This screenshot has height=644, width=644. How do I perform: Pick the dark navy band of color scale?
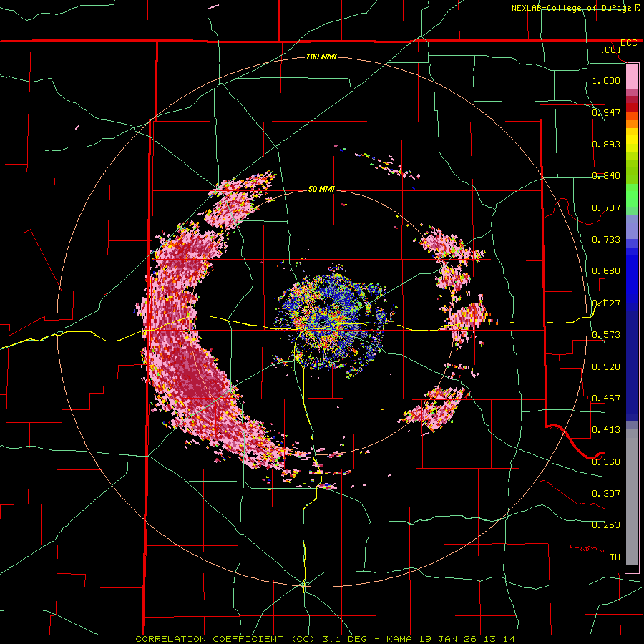tap(632, 366)
